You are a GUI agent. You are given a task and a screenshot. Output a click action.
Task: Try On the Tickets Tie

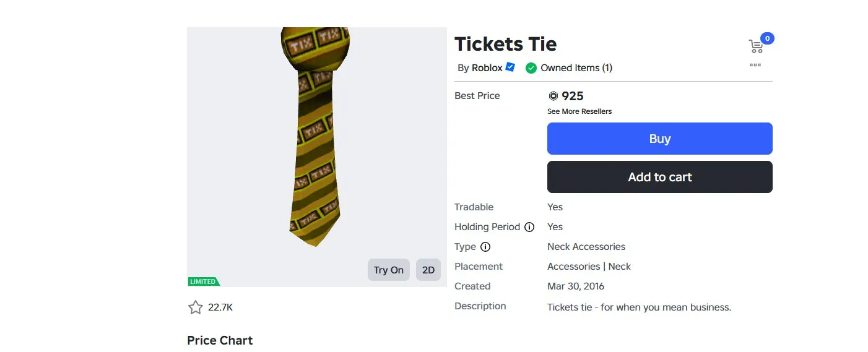389,270
